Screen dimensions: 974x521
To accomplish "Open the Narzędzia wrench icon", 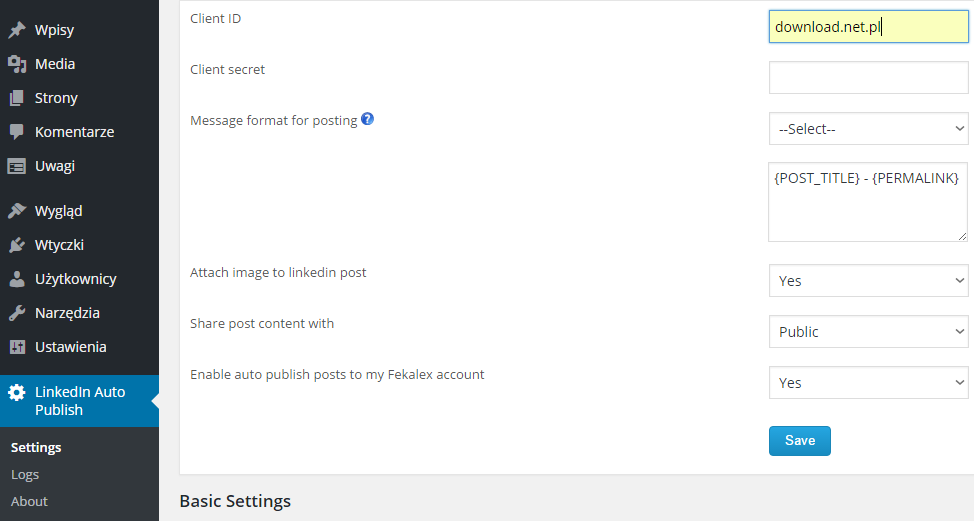I will coord(17,313).
